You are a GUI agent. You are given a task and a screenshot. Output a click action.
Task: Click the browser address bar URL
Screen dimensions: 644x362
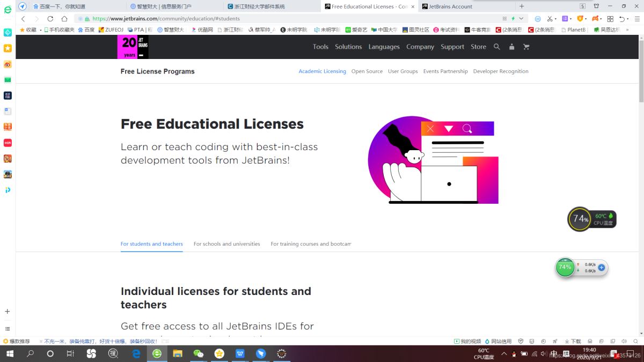pos(166,19)
